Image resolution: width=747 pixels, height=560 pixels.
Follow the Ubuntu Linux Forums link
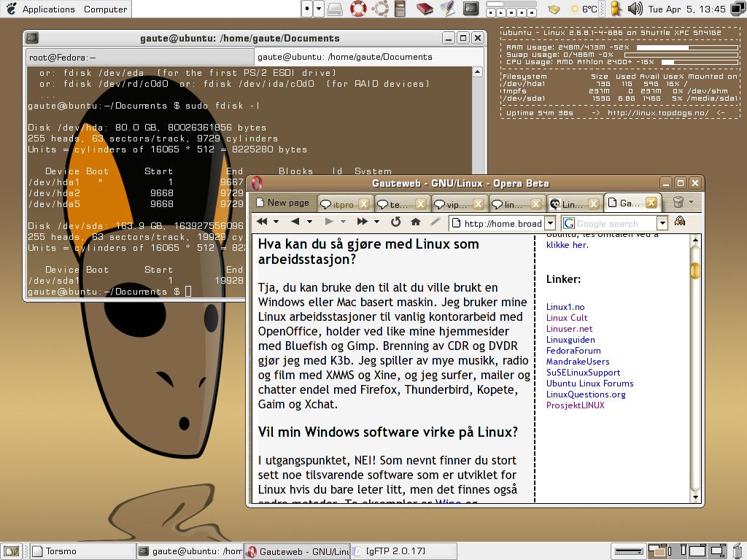click(x=589, y=384)
